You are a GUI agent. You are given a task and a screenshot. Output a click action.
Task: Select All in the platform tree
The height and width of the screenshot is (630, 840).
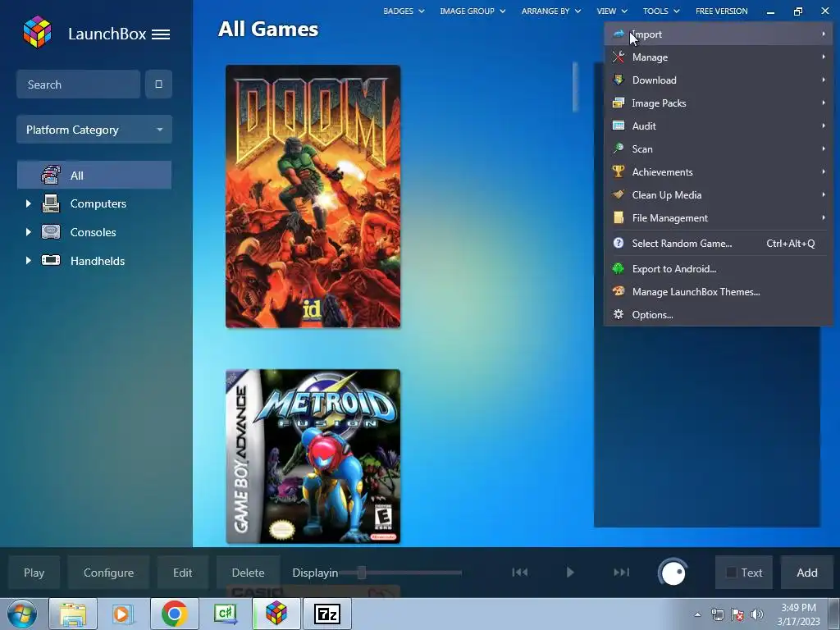pyautogui.click(x=94, y=176)
